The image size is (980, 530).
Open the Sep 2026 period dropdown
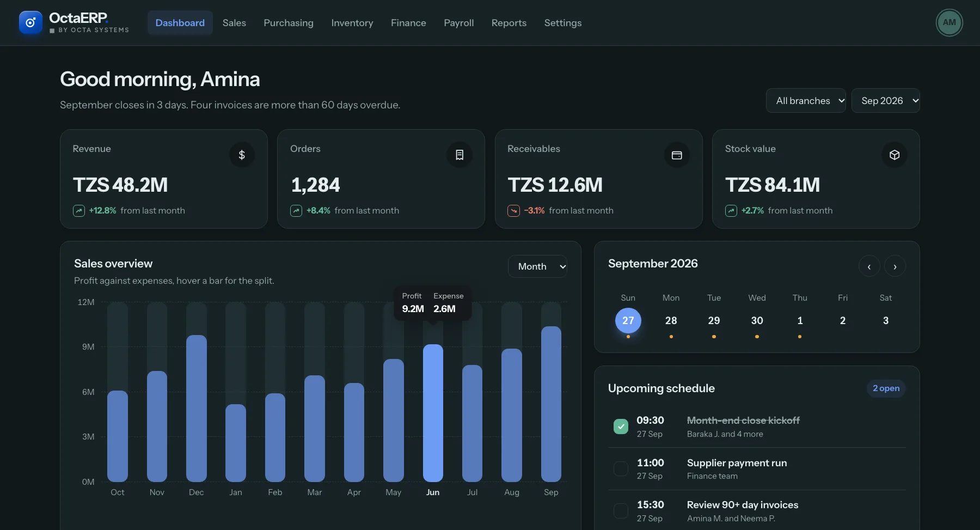(x=886, y=101)
